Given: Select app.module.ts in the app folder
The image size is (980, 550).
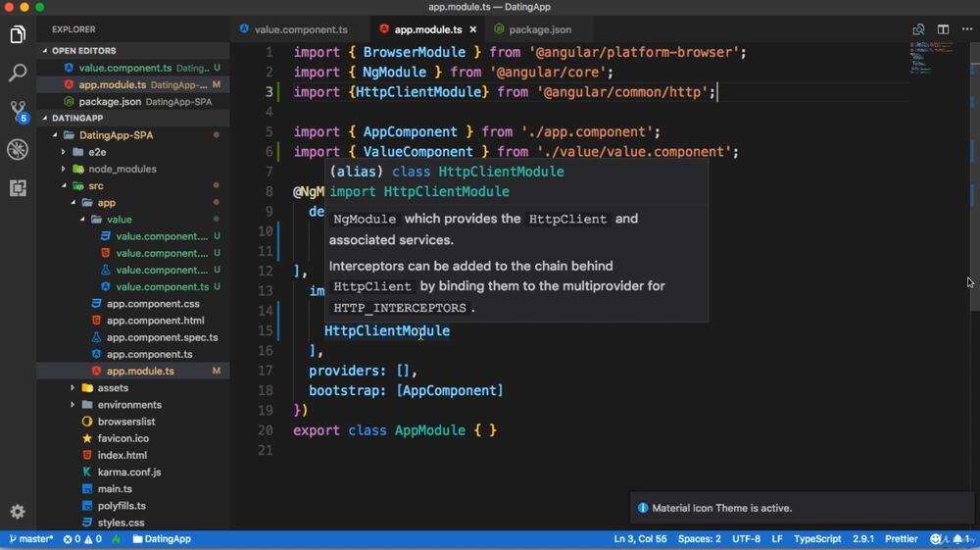Looking at the screenshot, I should click(x=133, y=371).
